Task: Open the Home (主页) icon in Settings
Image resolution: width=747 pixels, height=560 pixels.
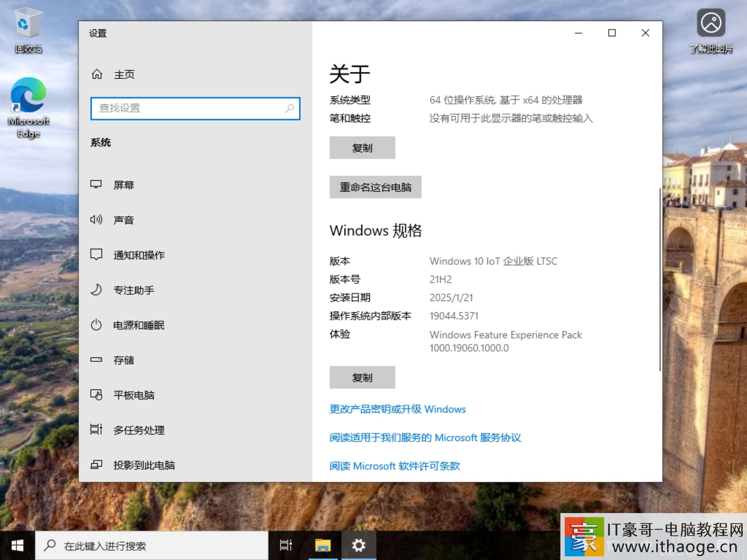Action: [97, 74]
